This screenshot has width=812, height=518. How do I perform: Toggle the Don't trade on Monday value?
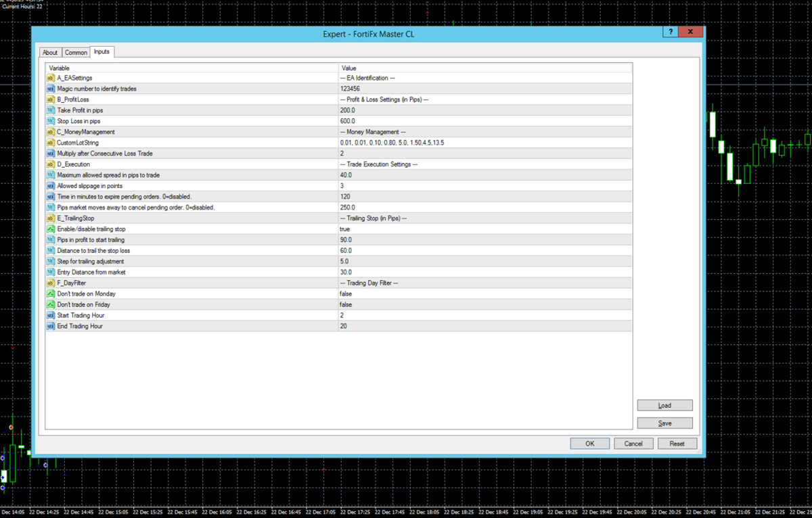(x=346, y=294)
